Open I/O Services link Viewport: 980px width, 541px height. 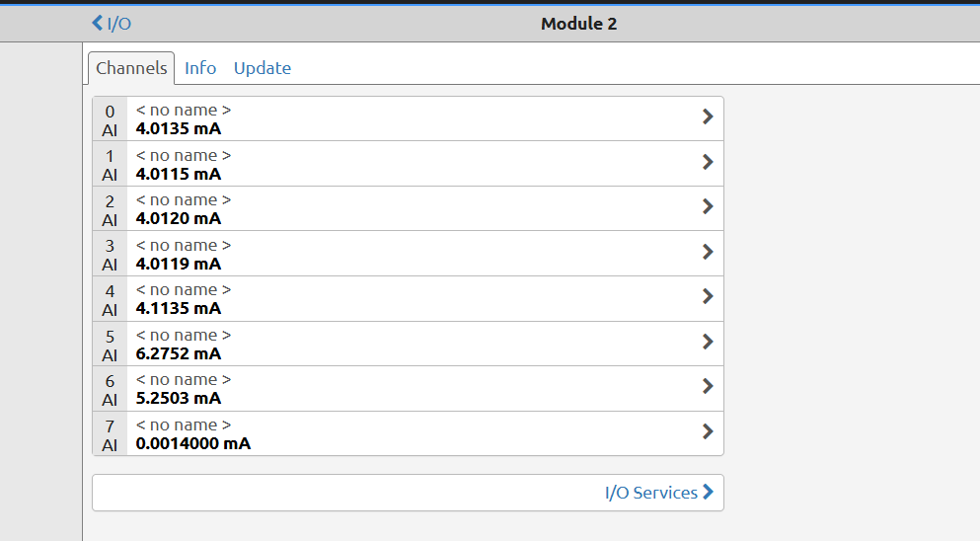650,493
